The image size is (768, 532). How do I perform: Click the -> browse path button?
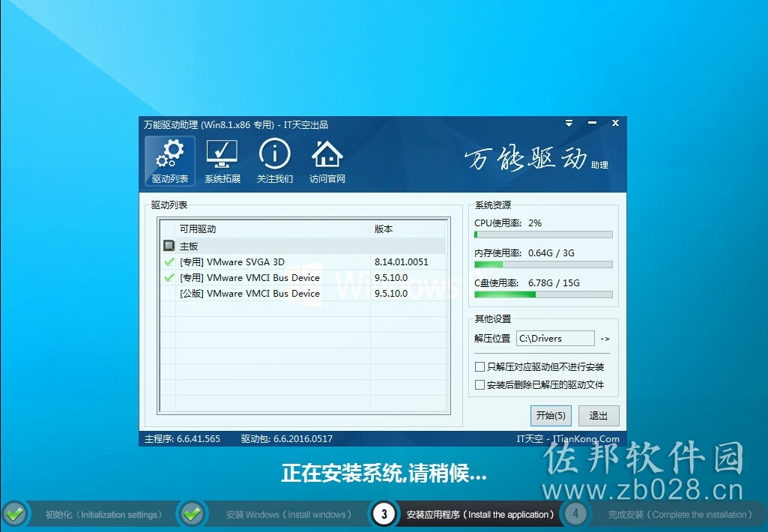click(x=605, y=339)
